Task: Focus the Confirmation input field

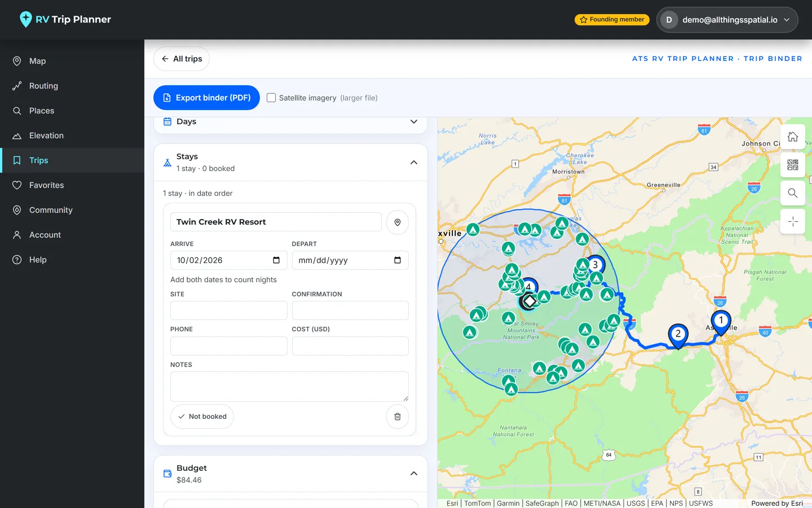Action: pos(350,310)
